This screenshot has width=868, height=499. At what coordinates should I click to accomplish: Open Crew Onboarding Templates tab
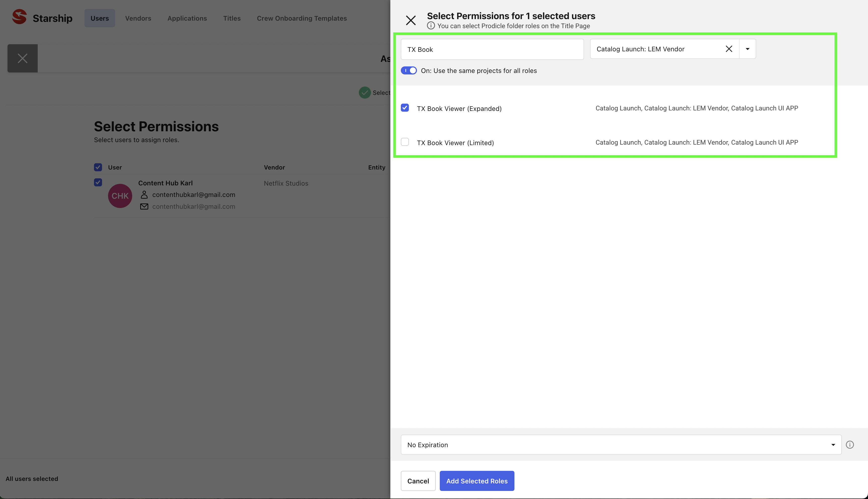tap(302, 18)
